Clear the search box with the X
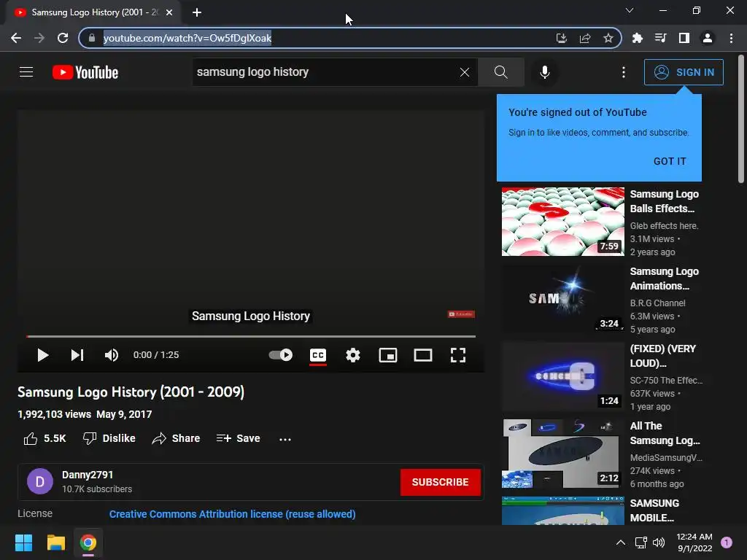The image size is (747, 560). 465,72
